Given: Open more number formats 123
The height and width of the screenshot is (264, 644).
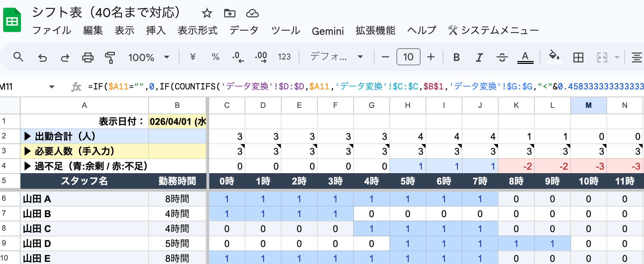Looking at the screenshot, I should [x=284, y=57].
